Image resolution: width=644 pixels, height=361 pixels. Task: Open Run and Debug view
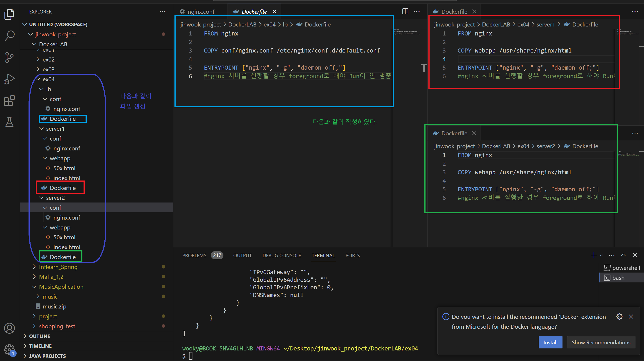click(9, 79)
